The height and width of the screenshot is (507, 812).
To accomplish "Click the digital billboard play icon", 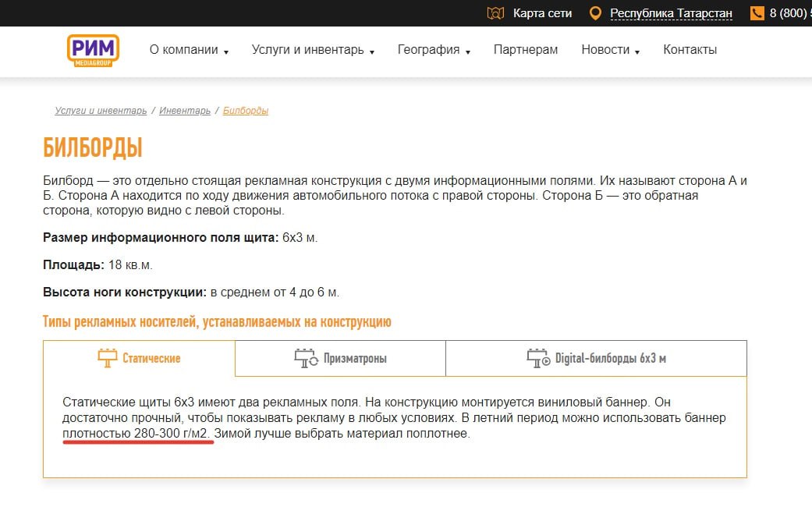I will coord(538,358).
